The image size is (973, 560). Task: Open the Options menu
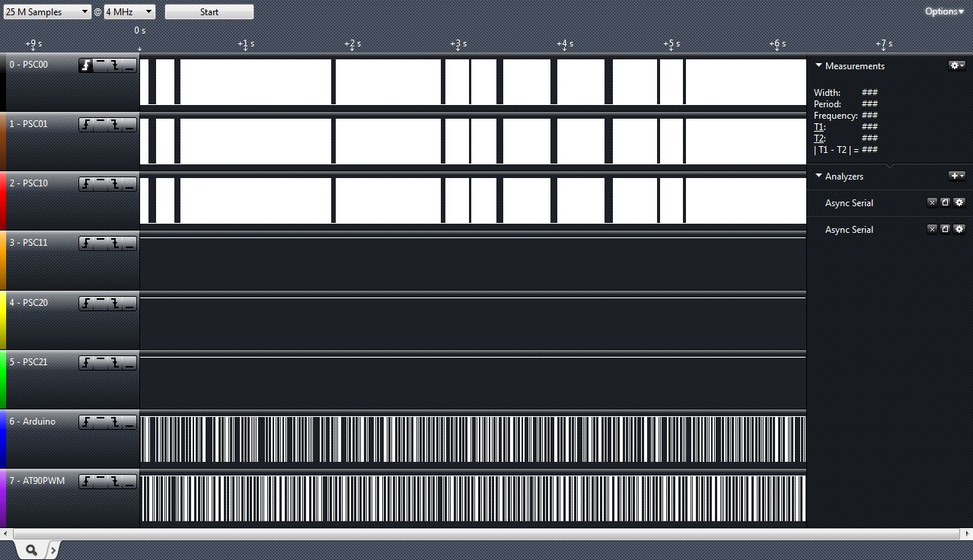pos(944,11)
